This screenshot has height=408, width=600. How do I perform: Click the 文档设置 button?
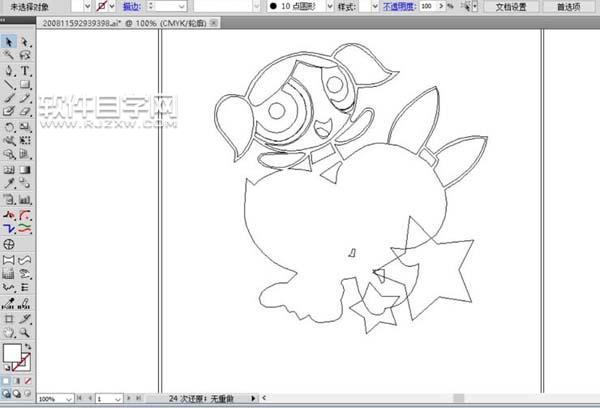[511, 7]
